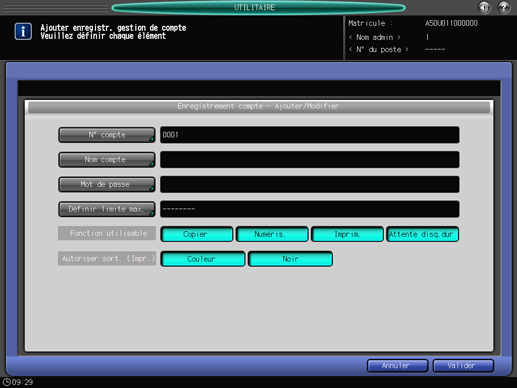Toggle Couleur output permission
517x388 pixels.
point(203,259)
